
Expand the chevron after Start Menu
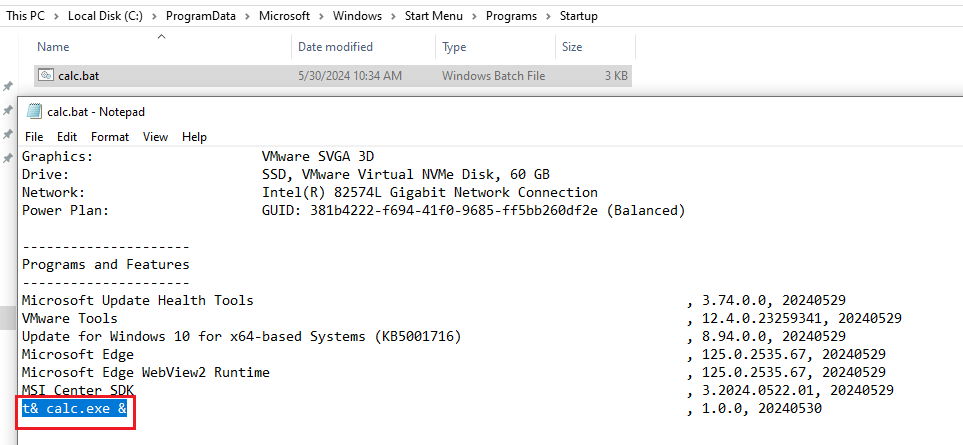tap(474, 17)
